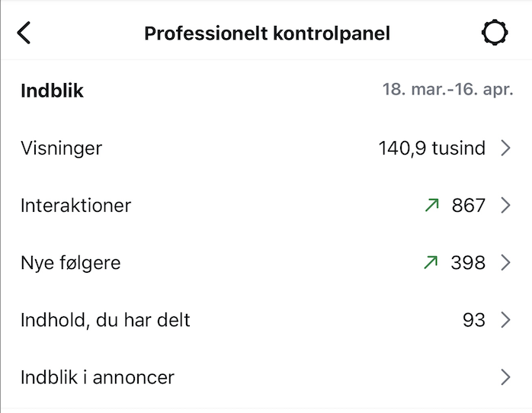
Task: Click the 140,9 tusind views value
Action: [431, 148]
